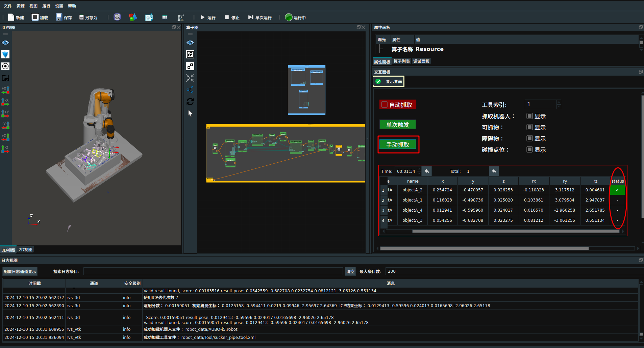Screen dimensions: 644x348
Task: Open the 视图 menu
Action: pos(33,6)
